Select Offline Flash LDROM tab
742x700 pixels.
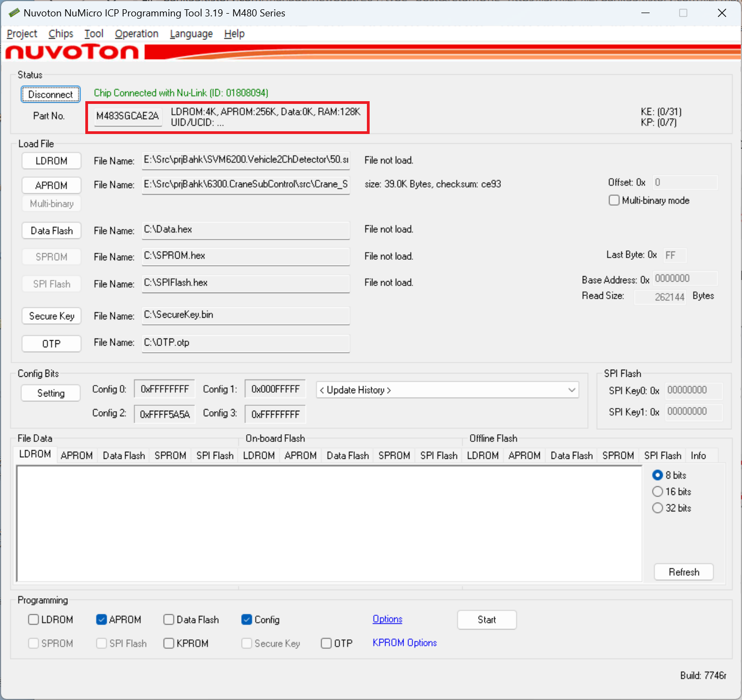pos(483,456)
